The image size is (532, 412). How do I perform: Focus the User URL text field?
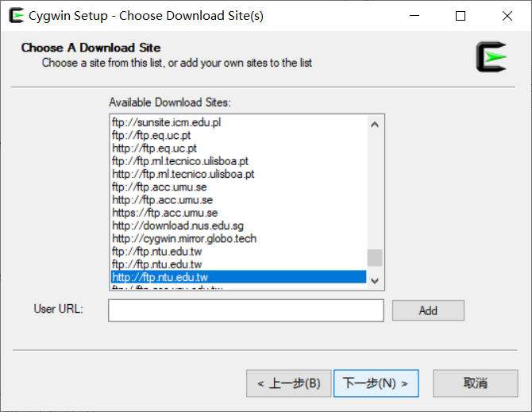point(245,310)
